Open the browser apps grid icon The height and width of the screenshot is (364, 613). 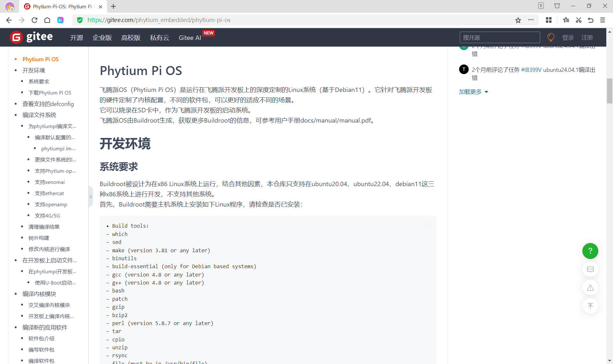[x=549, y=20]
